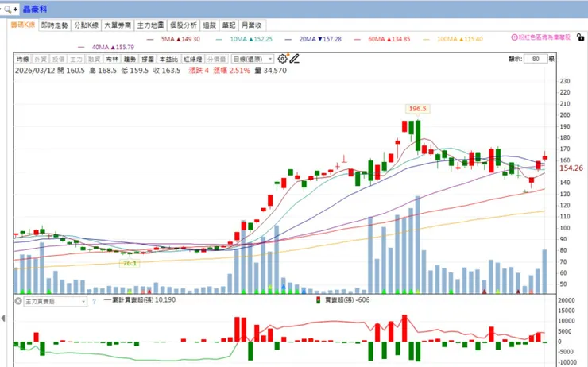Toggle the padlock icon at top right
The image size is (588, 367).
click(x=580, y=37)
